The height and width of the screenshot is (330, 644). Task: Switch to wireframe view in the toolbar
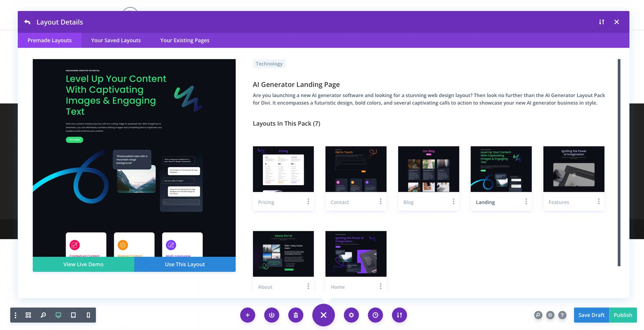(x=28, y=315)
